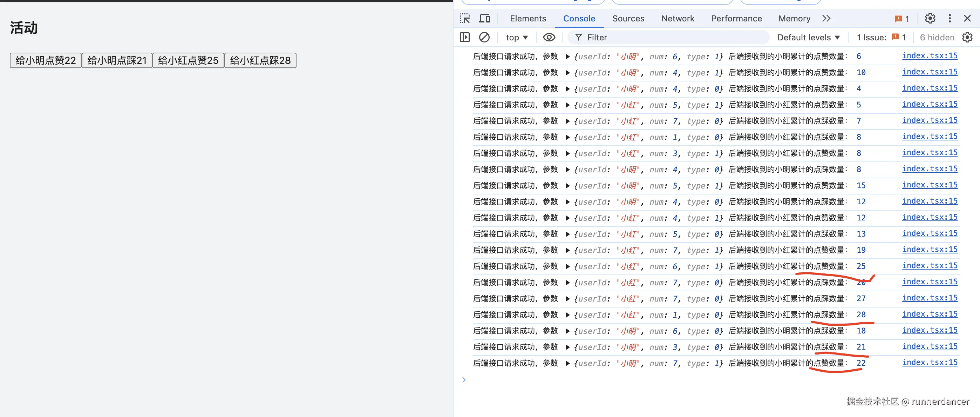The image size is (980, 417).
Task: Toggle the console sidebar panel icon
Action: tap(464, 37)
